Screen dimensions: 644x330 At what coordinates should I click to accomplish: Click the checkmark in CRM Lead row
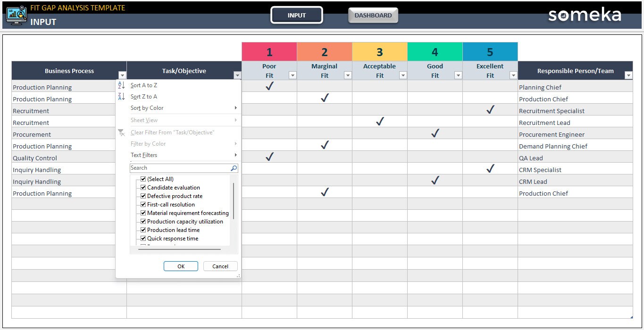435,180
